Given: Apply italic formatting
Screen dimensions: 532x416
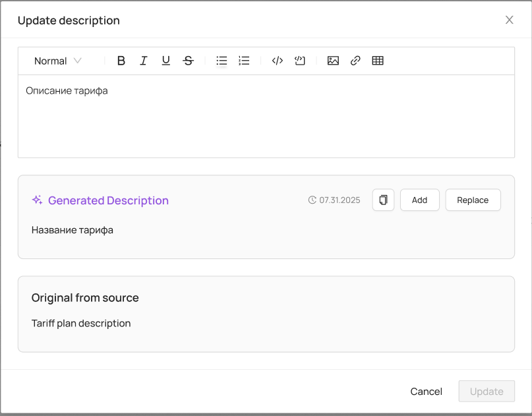Looking at the screenshot, I should tap(143, 61).
